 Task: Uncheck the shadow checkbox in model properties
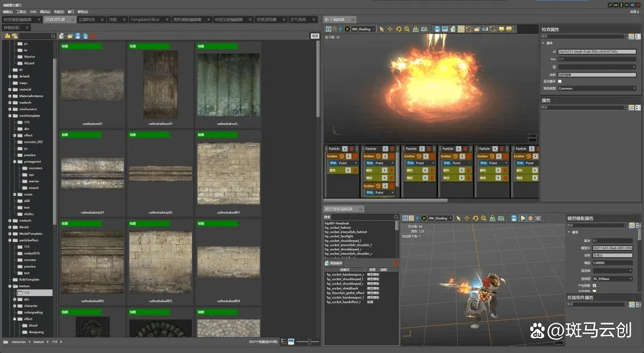(x=594, y=286)
